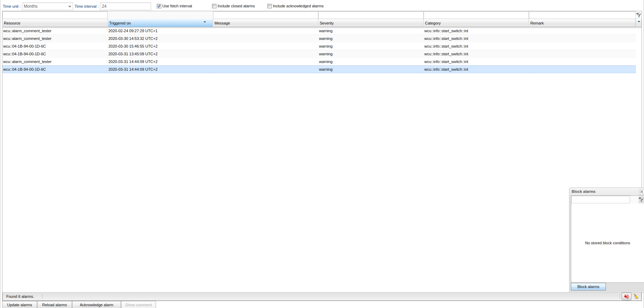
Task: Click the sort arrow in Triggered on header
Action: [x=205, y=22]
